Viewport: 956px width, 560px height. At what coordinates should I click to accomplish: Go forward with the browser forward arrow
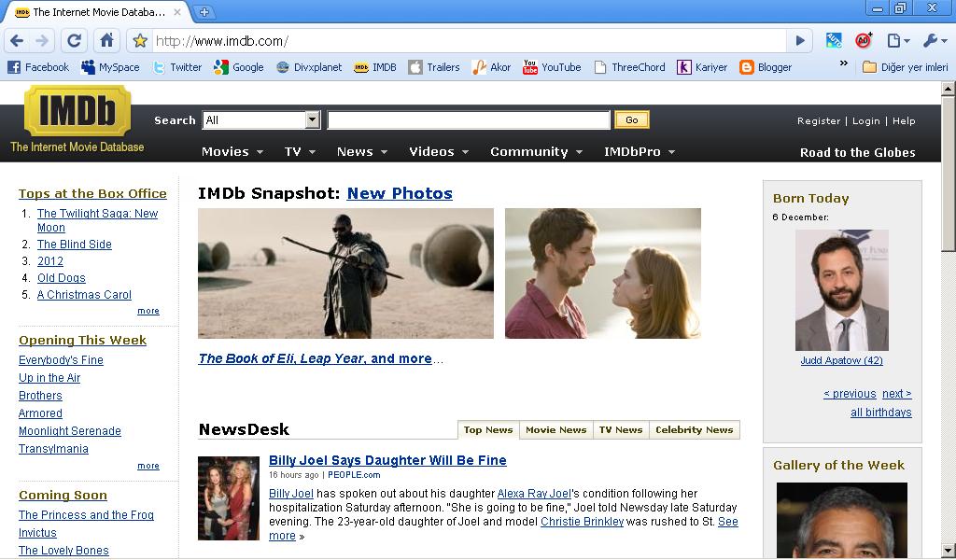[41, 41]
